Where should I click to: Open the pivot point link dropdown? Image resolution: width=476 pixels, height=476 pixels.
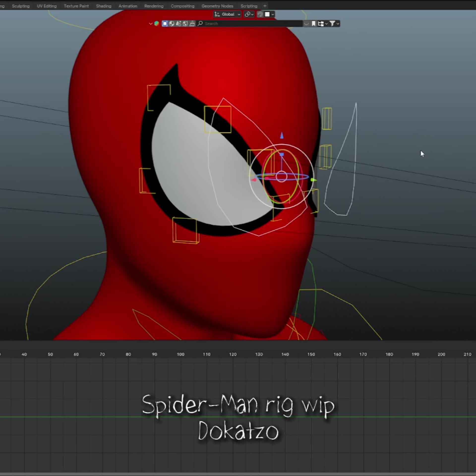click(249, 14)
